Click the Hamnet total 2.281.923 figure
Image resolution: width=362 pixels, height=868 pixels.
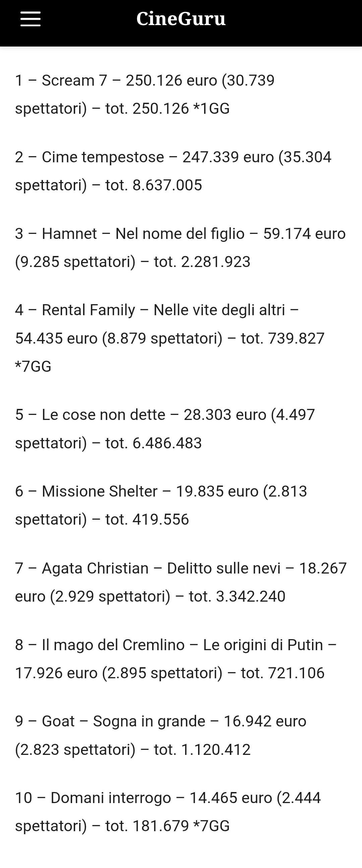[x=202, y=262]
